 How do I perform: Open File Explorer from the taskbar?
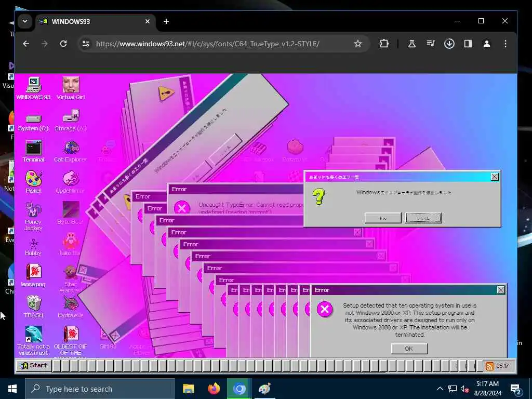coord(188,389)
